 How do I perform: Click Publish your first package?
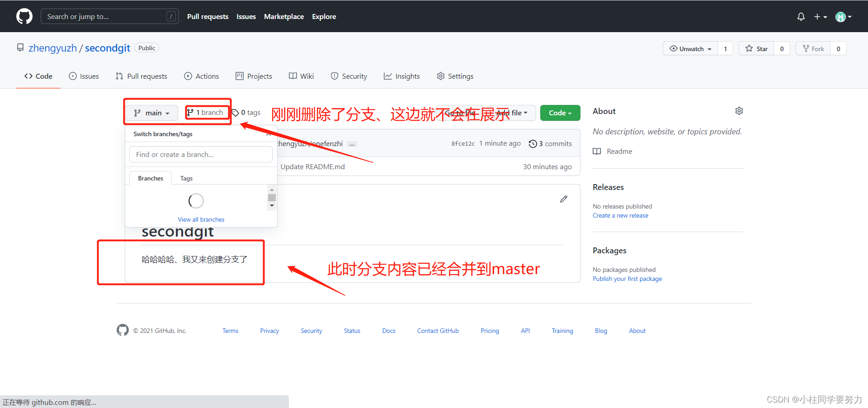627,279
